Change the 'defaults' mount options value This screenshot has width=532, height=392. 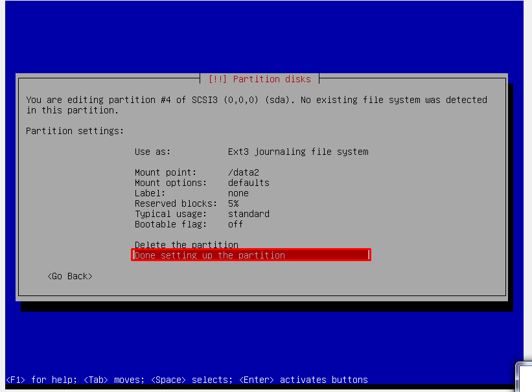click(248, 183)
